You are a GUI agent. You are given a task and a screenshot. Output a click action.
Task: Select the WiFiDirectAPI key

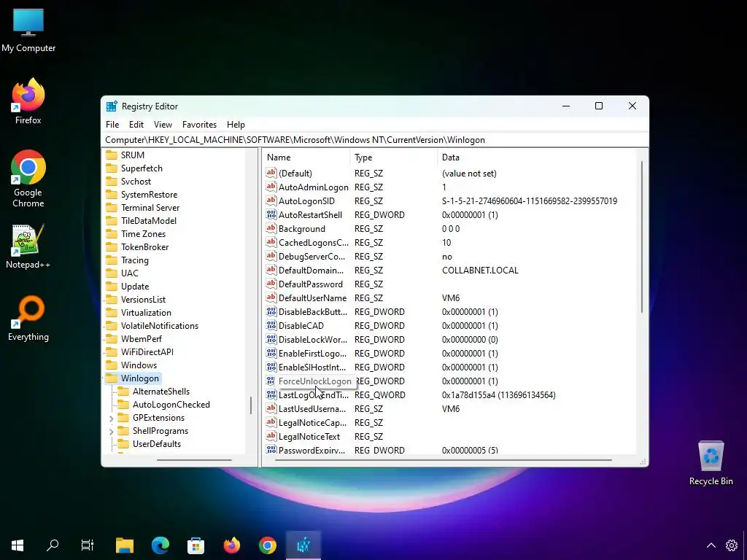click(x=147, y=352)
